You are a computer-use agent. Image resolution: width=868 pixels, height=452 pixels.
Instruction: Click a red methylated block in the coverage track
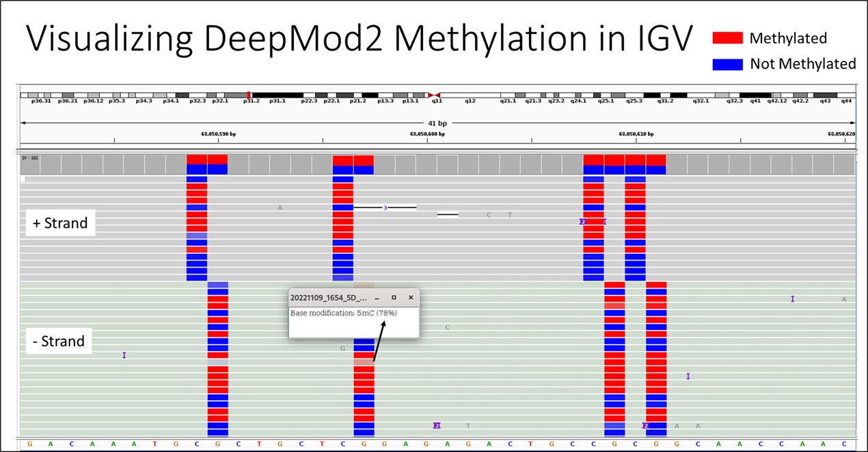(x=198, y=158)
